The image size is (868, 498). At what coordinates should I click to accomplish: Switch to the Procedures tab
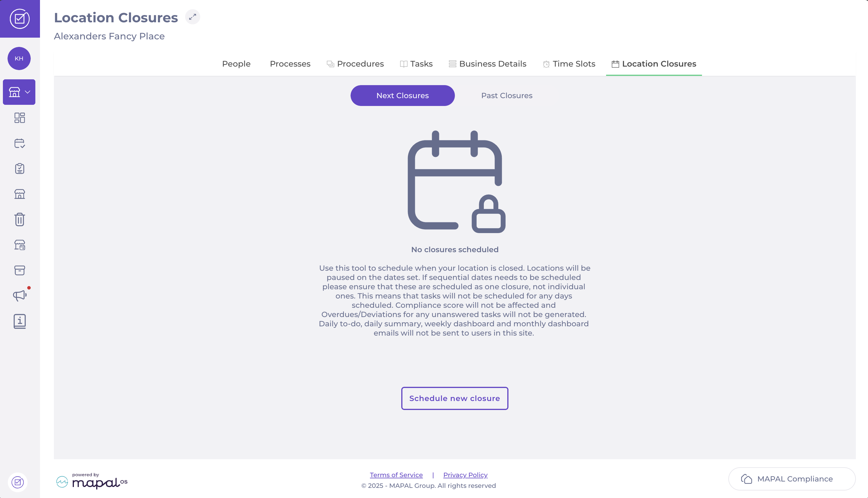point(355,64)
